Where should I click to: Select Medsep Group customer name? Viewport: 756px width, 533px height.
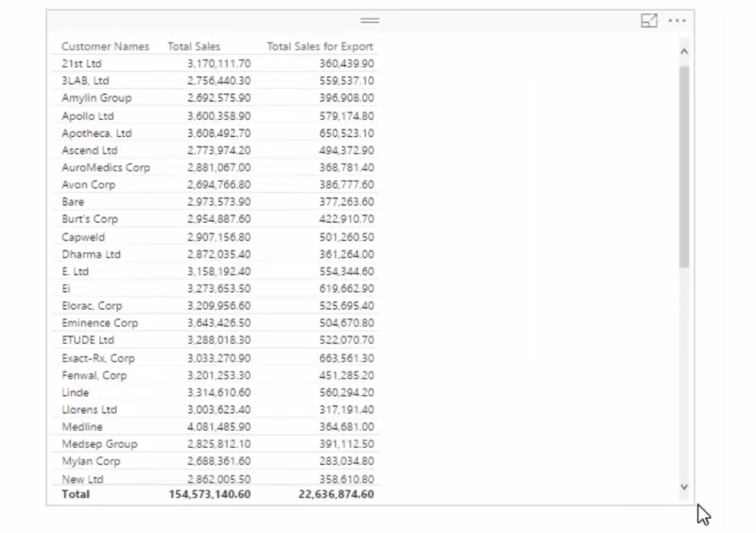[x=99, y=444]
